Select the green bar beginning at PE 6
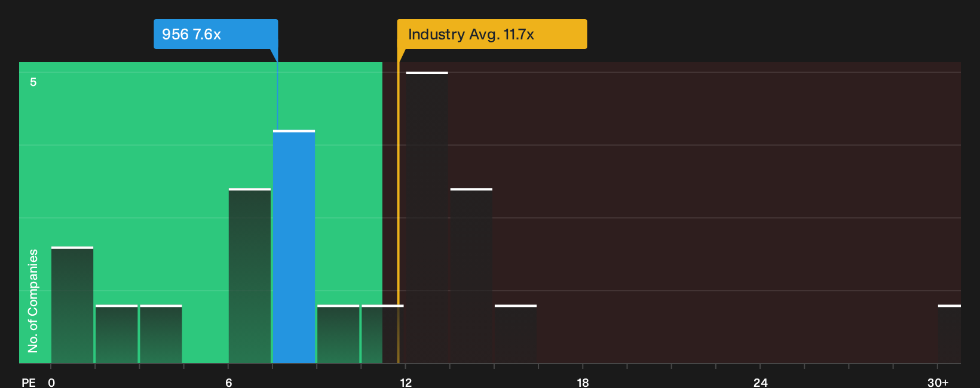 pyautogui.click(x=250, y=276)
